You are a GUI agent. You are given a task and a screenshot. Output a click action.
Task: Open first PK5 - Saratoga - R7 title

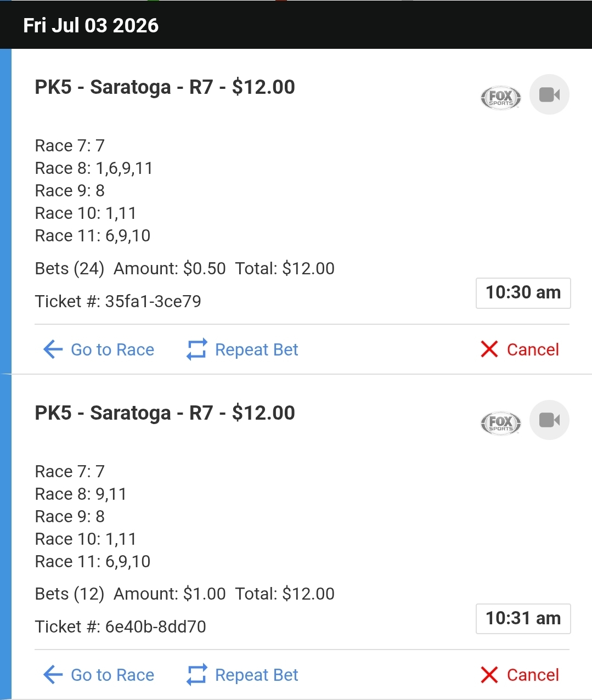click(165, 87)
